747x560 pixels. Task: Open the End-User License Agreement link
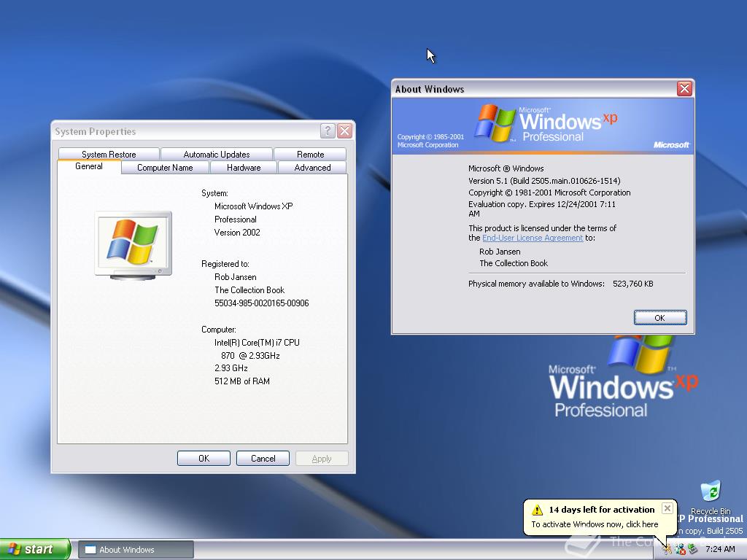click(x=532, y=238)
